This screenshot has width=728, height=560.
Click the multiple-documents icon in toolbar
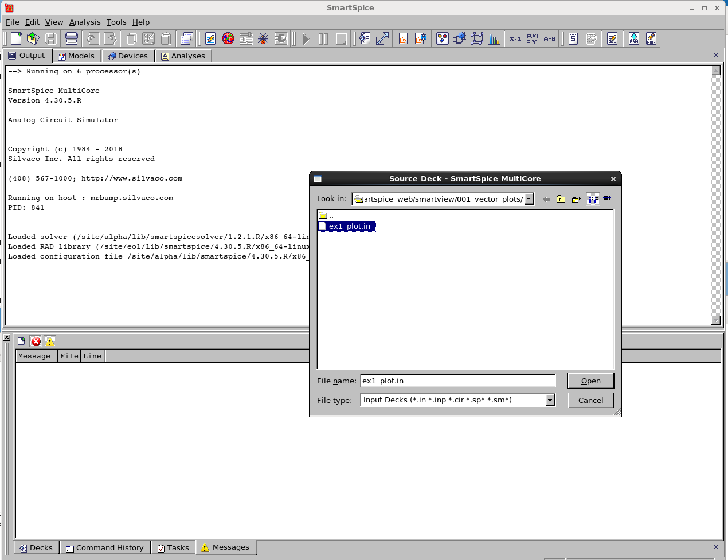[x=187, y=38]
